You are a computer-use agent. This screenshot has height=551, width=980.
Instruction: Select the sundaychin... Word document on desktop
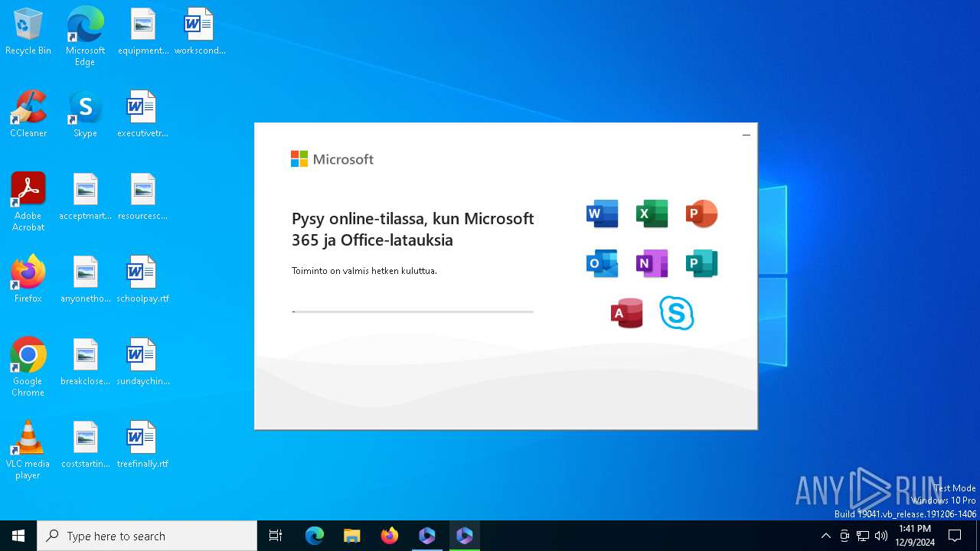coord(142,363)
